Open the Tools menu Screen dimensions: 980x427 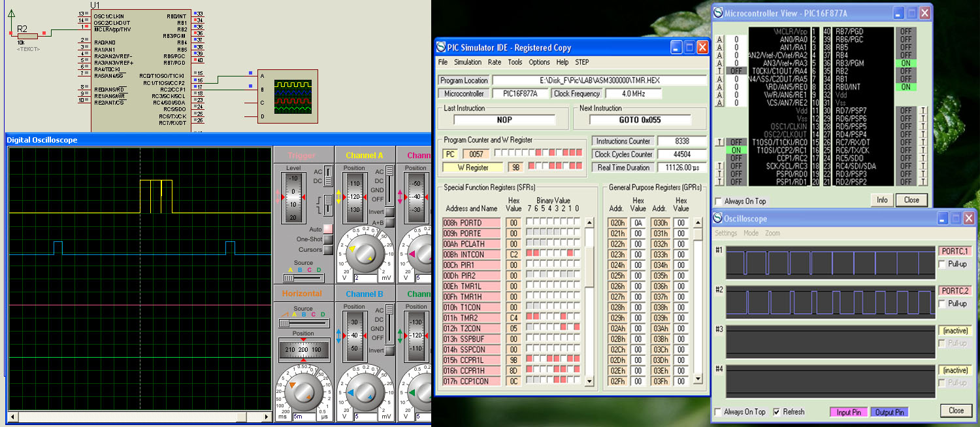pos(515,62)
